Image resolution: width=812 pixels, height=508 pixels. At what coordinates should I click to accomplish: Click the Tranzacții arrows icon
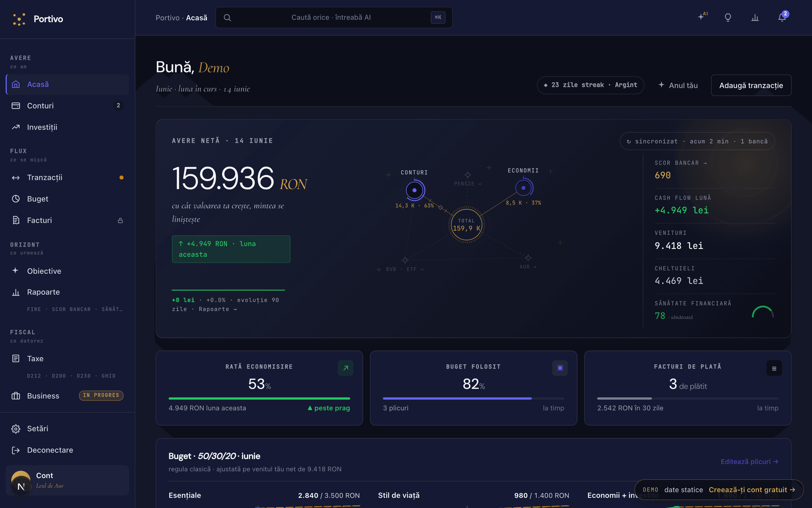tap(16, 178)
